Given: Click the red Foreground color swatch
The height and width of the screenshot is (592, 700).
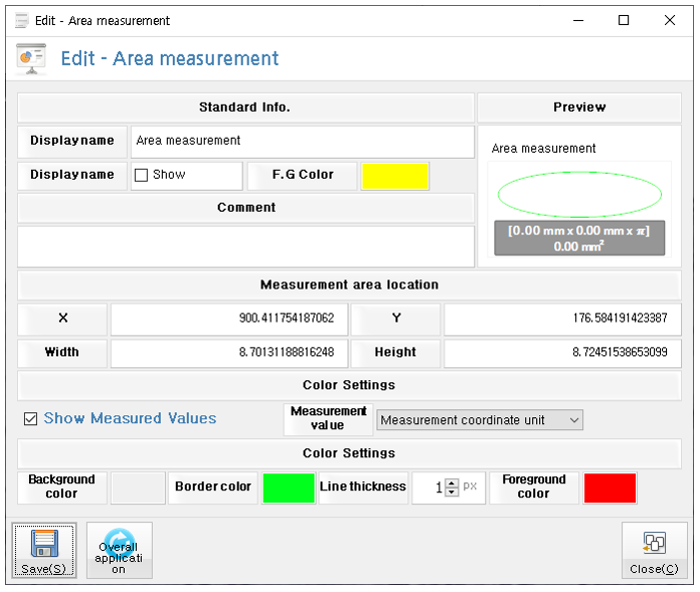Looking at the screenshot, I should pos(609,487).
